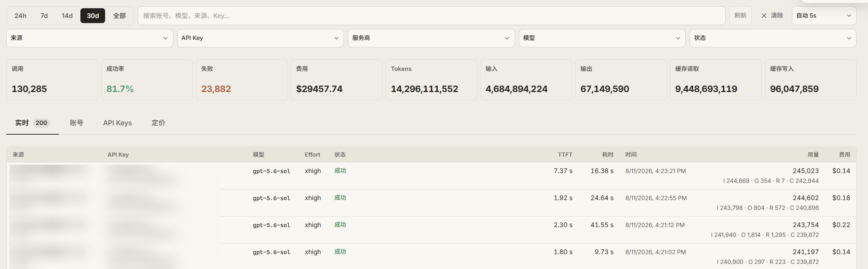
Task: Click the $0.18 cost value
Action: (841, 198)
